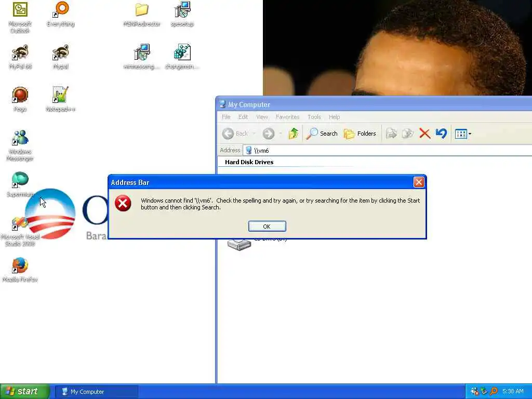Click the Copy To toolbar icon

tap(407, 134)
